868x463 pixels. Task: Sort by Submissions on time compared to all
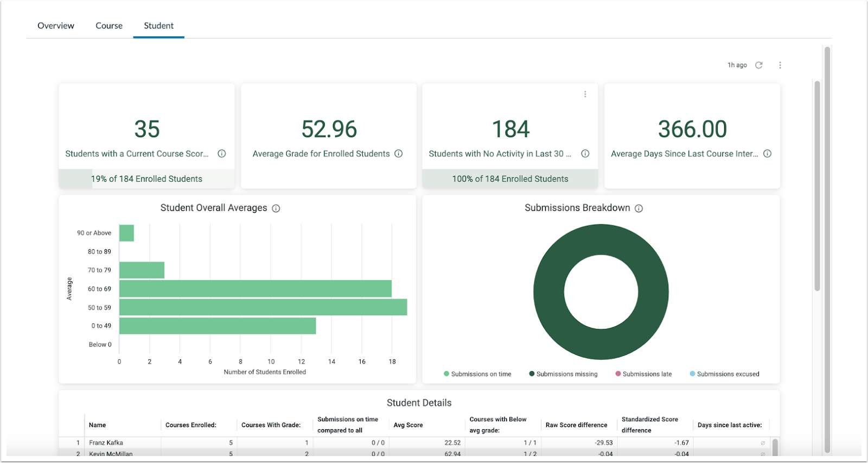(x=348, y=425)
